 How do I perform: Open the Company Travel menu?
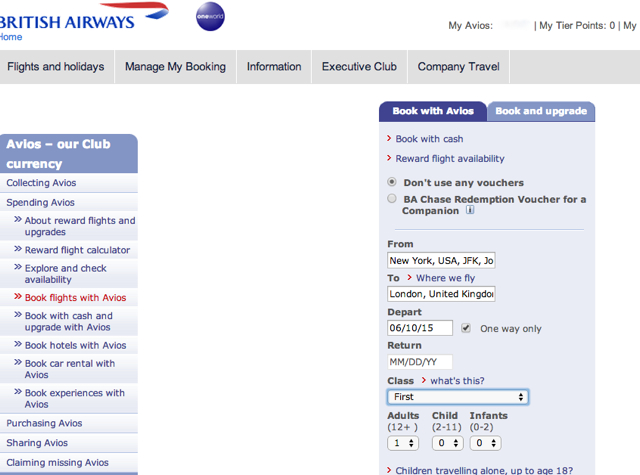click(458, 67)
